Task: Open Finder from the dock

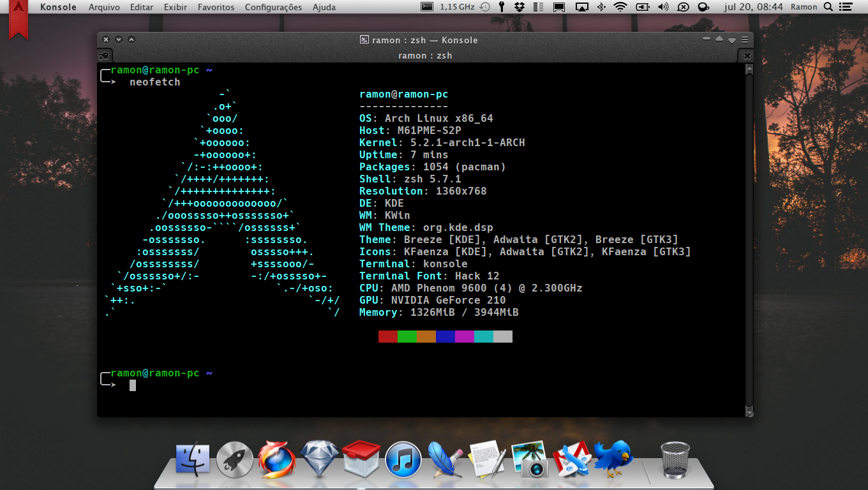Action: coord(193,460)
